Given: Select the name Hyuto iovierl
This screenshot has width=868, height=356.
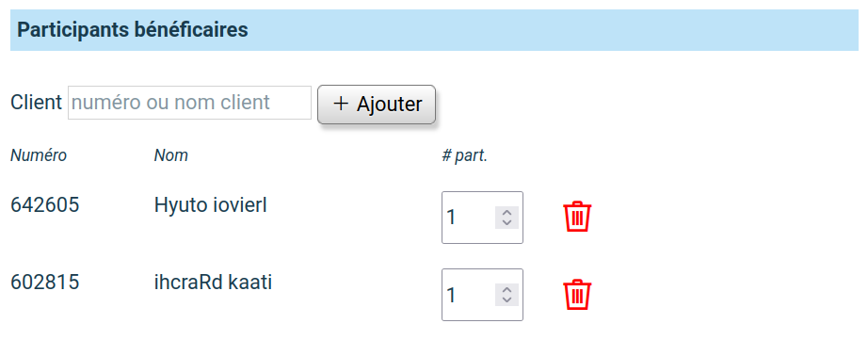Looking at the screenshot, I should [x=210, y=205].
